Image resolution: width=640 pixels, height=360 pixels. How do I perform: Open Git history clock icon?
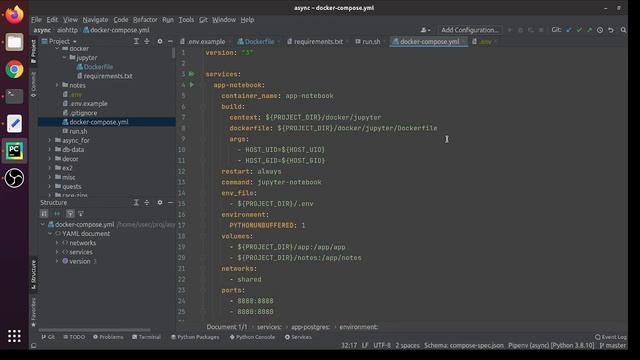pyautogui.click(x=600, y=30)
